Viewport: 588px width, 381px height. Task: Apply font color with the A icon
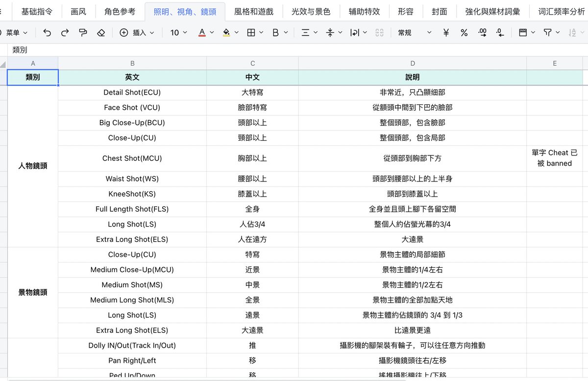(202, 33)
